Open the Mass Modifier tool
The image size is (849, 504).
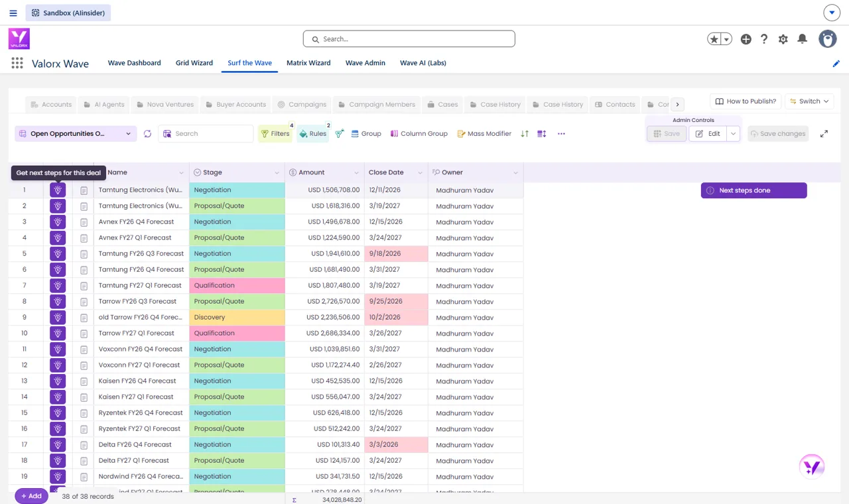(x=484, y=133)
